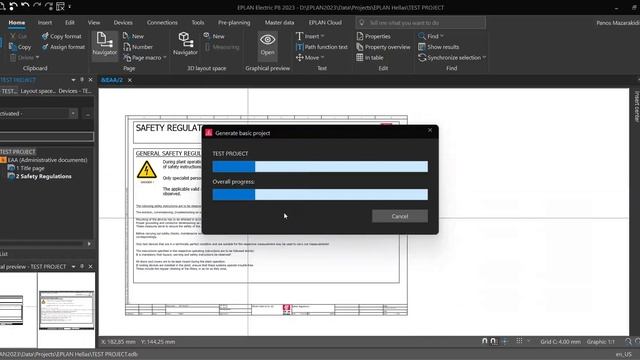The image size is (640, 360).
Task: Click Show results
Action: (x=439, y=47)
